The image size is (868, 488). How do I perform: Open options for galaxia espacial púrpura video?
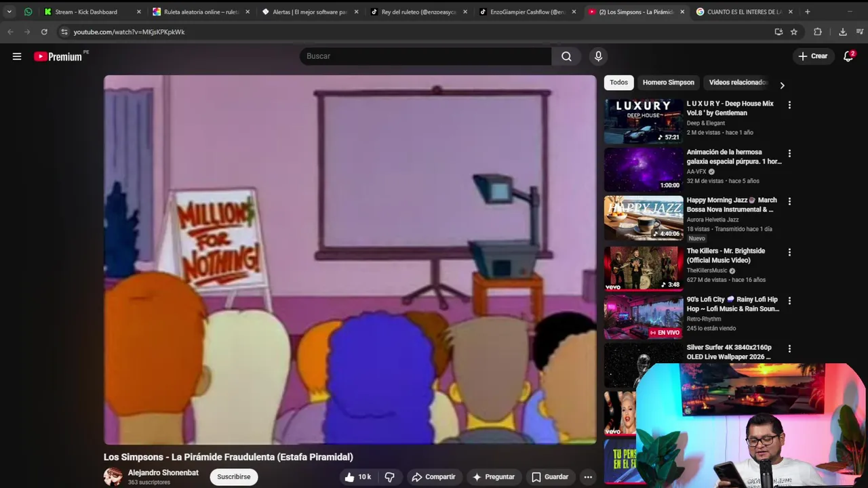click(789, 154)
